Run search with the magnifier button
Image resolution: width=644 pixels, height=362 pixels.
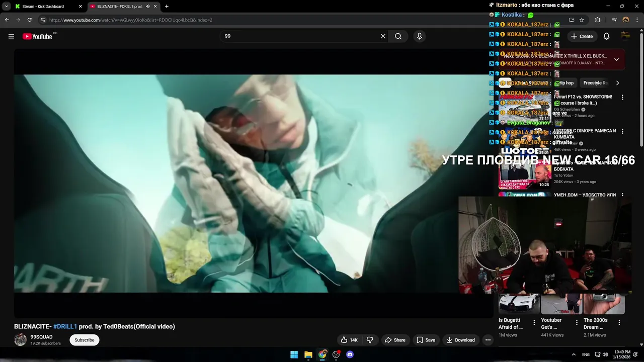pos(398,36)
